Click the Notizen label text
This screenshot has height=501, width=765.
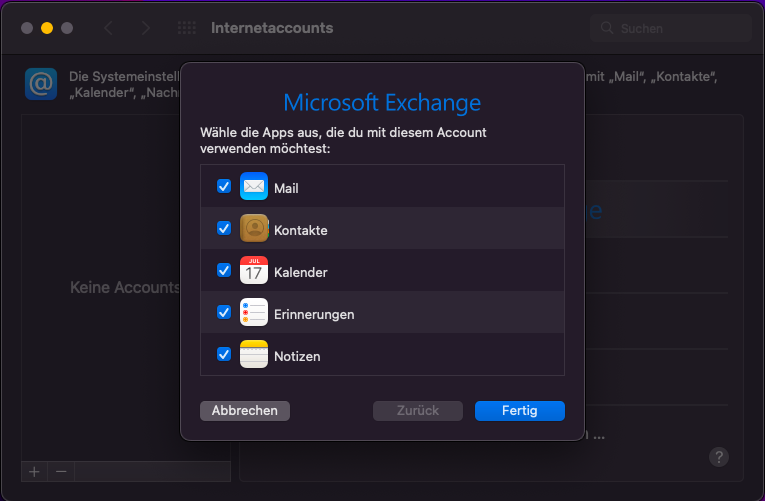click(x=297, y=356)
